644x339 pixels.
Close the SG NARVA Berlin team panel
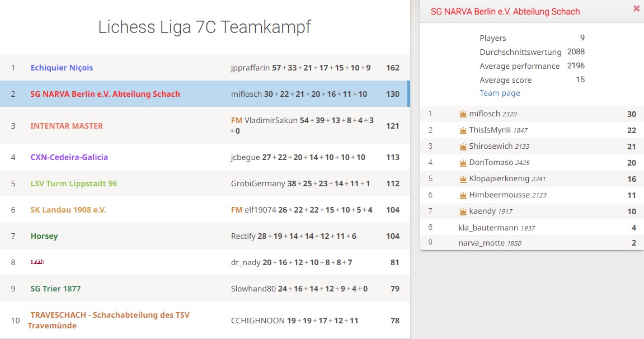(x=636, y=8)
